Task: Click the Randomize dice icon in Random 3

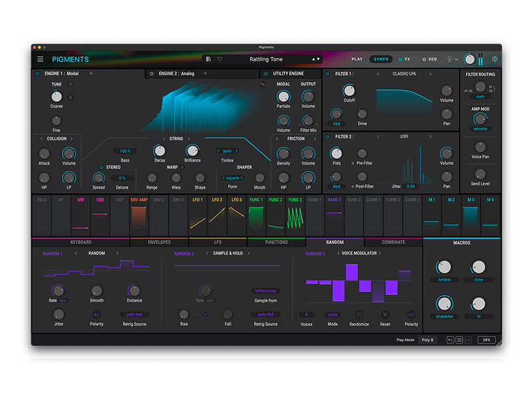Action: [359, 315]
